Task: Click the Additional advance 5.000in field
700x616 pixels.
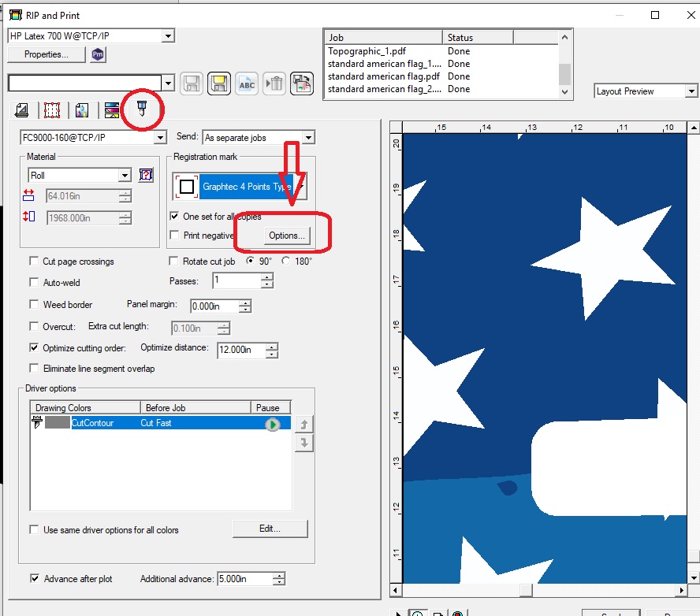Action: click(x=245, y=579)
